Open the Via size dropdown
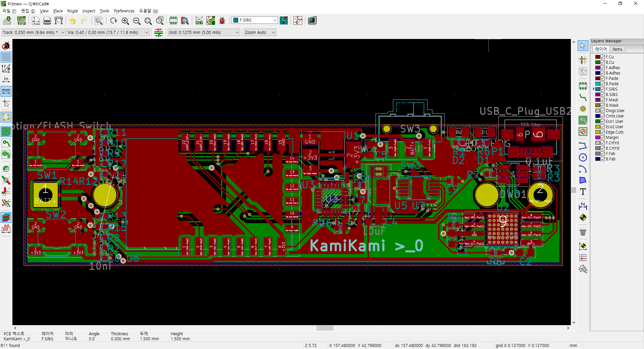The width and height of the screenshot is (644, 349). 108,33
